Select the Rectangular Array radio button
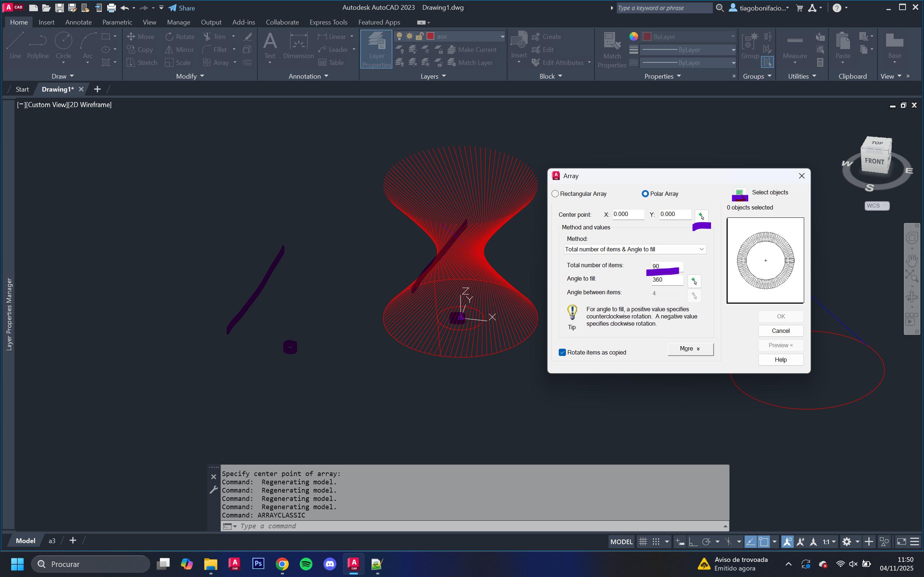 (x=555, y=194)
